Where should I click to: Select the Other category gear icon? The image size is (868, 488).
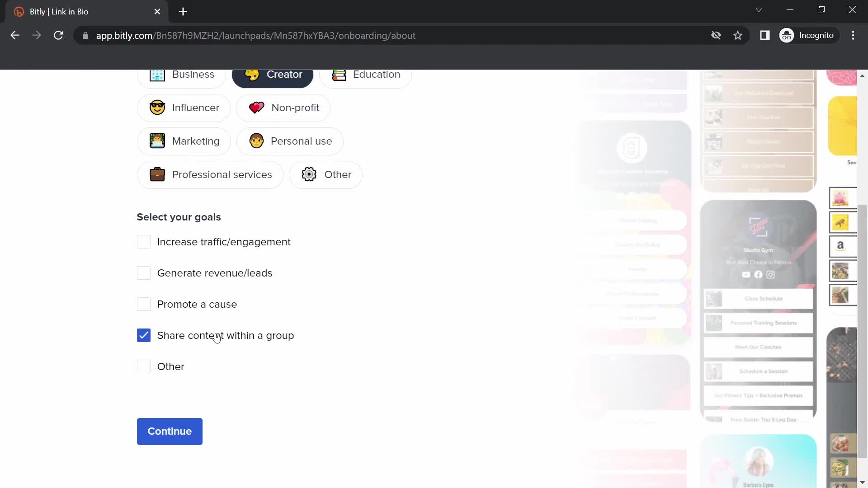pyautogui.click(x=309, y=174)
